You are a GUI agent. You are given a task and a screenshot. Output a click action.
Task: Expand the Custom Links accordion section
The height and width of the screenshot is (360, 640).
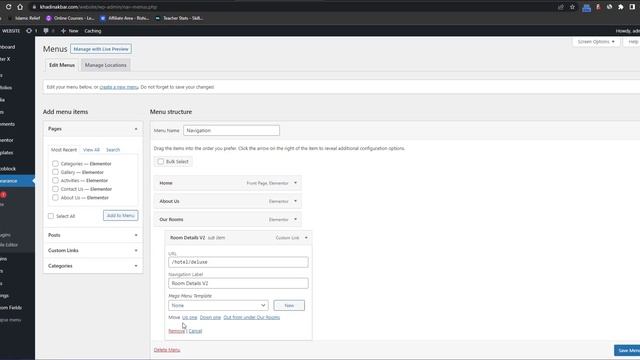[x=93, y=251]
